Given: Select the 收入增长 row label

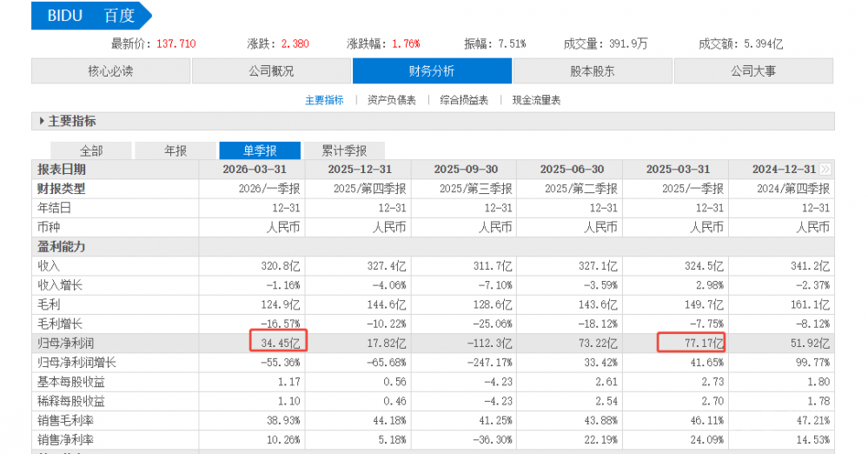Looking at the screenshot, I should point(60,285).
